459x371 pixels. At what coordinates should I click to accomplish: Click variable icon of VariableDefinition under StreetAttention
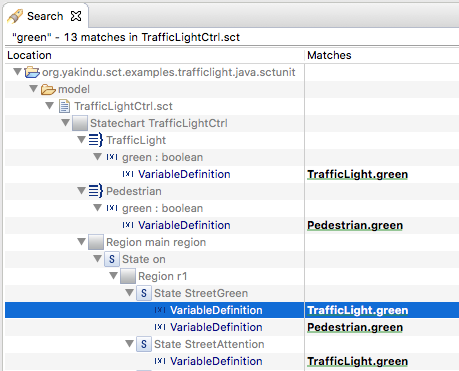(160, 361)
